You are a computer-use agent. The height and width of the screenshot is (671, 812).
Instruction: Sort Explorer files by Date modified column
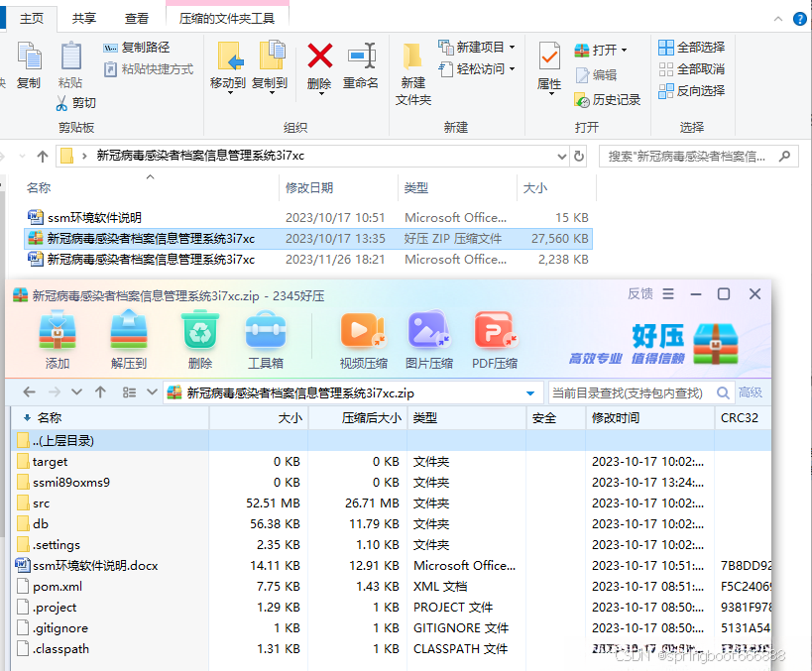pos(309,188)
